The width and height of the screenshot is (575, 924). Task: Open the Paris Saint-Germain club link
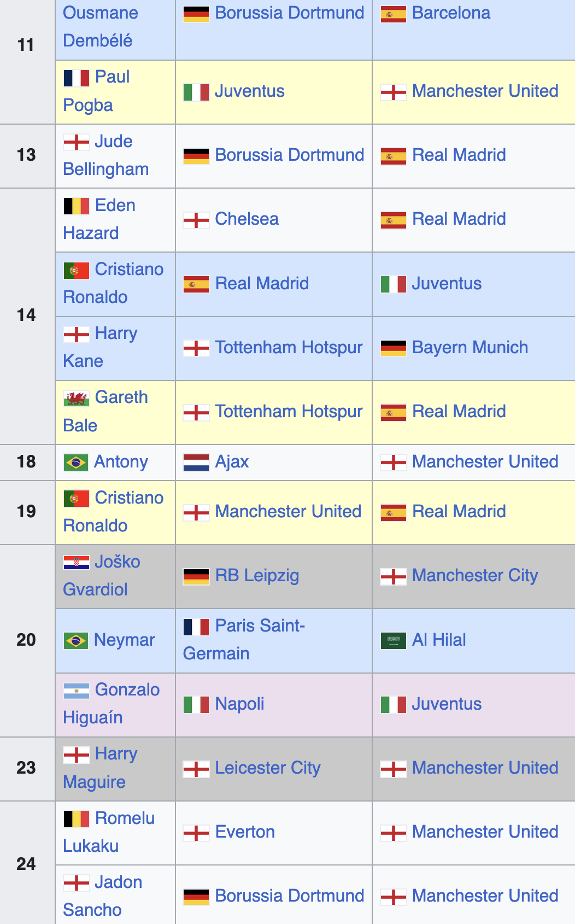pyautogui.click(x=244, y=640)
